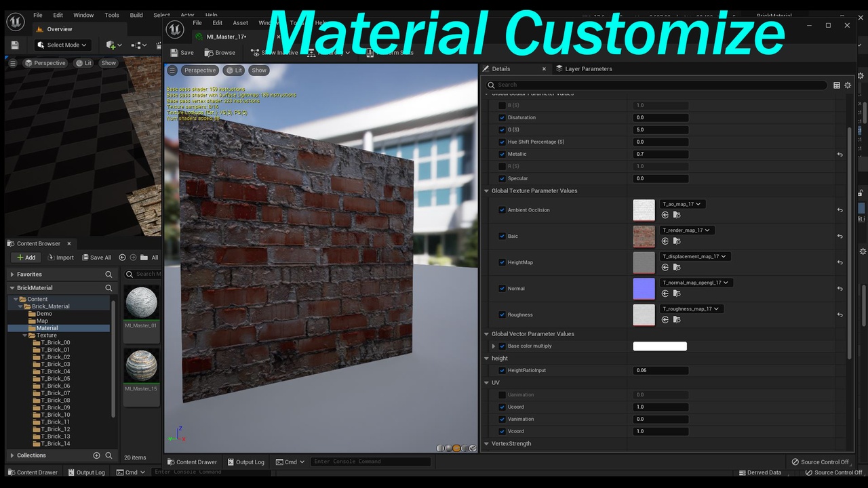Disable the HeightRatioInput checkbox
This screenshot has width=868, height=488.
point(502,371)
